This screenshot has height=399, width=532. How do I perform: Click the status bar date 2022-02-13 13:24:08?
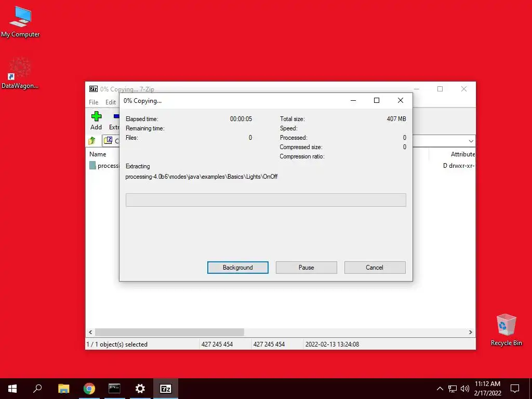[332, 344]
